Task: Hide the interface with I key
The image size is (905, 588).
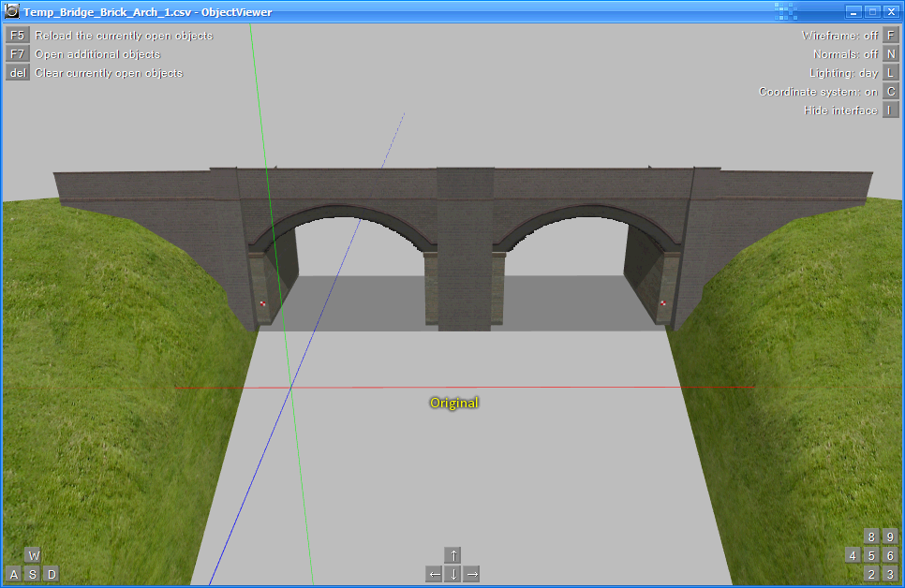Action: click(891, 110)
